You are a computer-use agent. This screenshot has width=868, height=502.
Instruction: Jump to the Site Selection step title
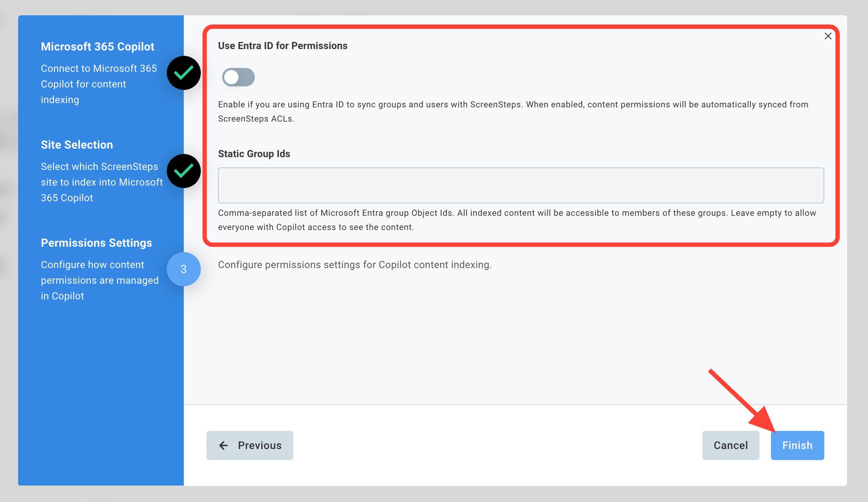[x=77, y=145]
